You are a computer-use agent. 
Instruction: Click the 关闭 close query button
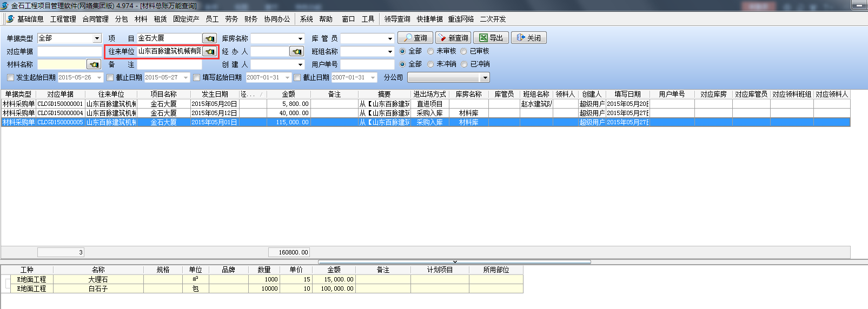(x=528, y=38)
